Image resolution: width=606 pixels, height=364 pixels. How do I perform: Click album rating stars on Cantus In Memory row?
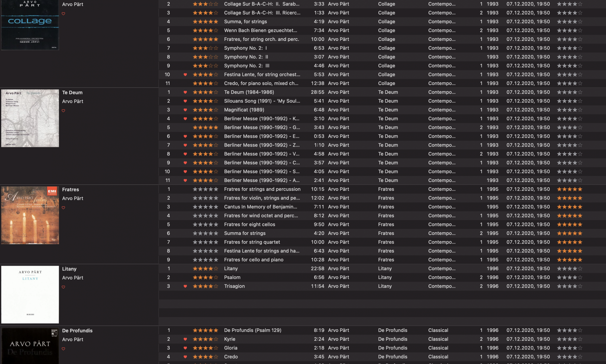(x=569, y=207)
